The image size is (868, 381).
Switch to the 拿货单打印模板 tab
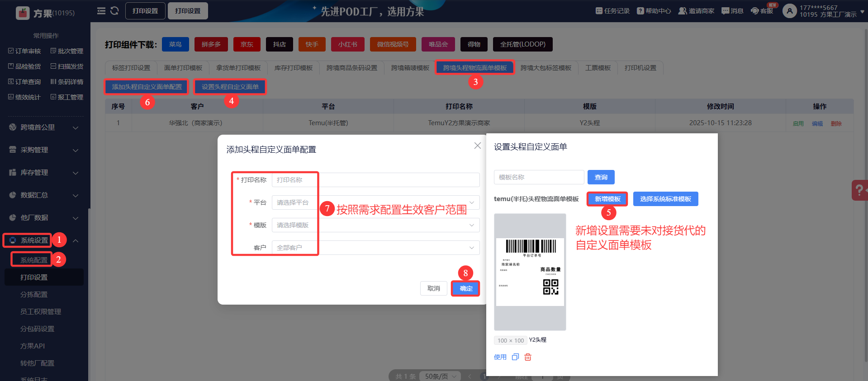pos(238,68)
